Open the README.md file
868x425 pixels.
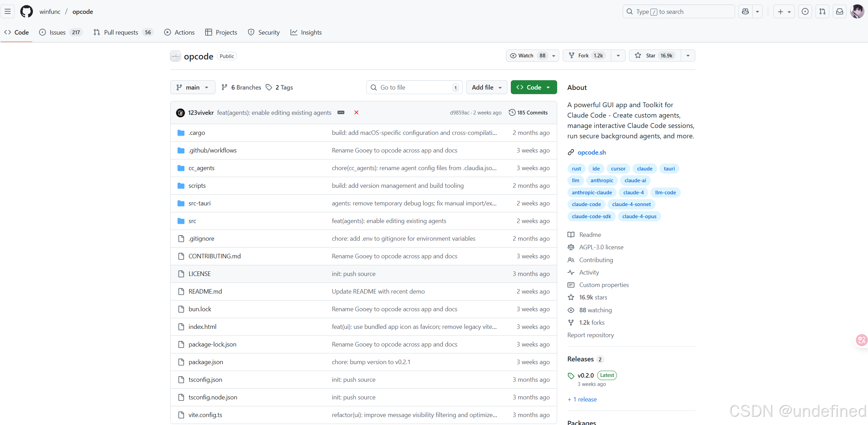205,292
